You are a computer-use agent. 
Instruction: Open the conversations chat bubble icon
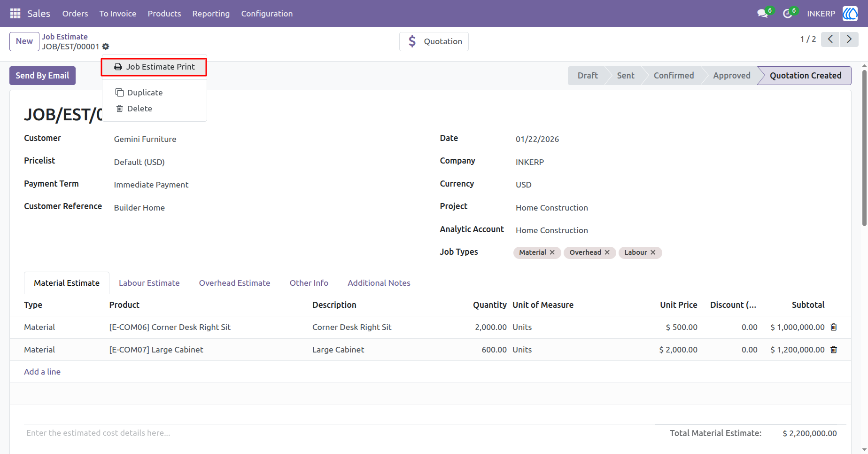[x=763, y=14]
